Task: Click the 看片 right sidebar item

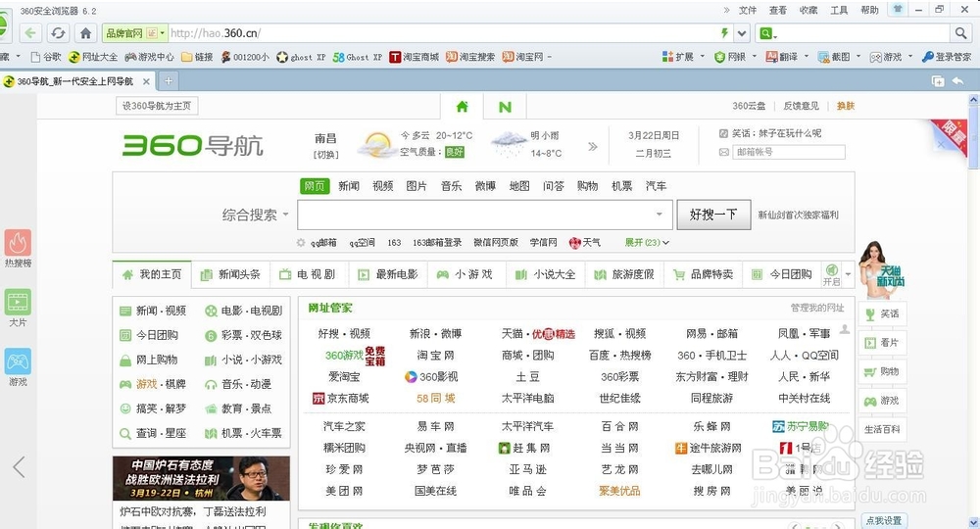Action: coord(882,342)
